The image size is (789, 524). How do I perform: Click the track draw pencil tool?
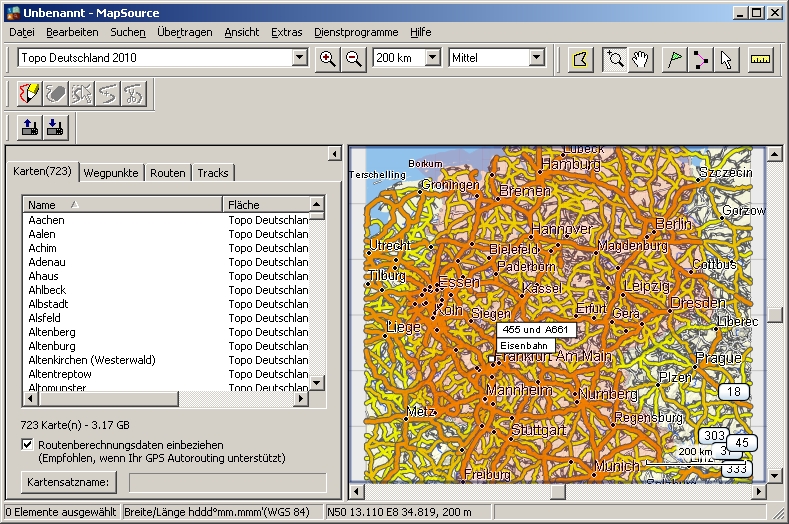[29, 94]
